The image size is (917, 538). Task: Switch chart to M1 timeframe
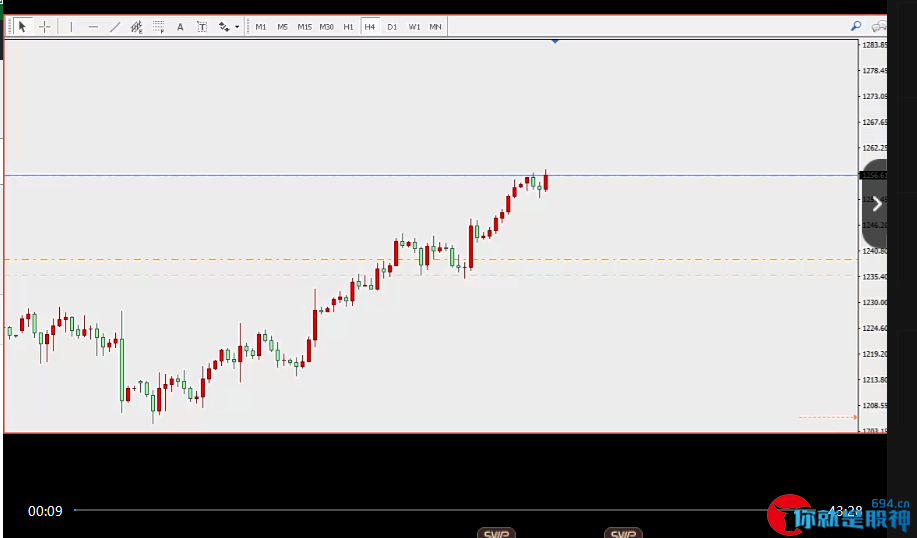click(x=261, y=26)
